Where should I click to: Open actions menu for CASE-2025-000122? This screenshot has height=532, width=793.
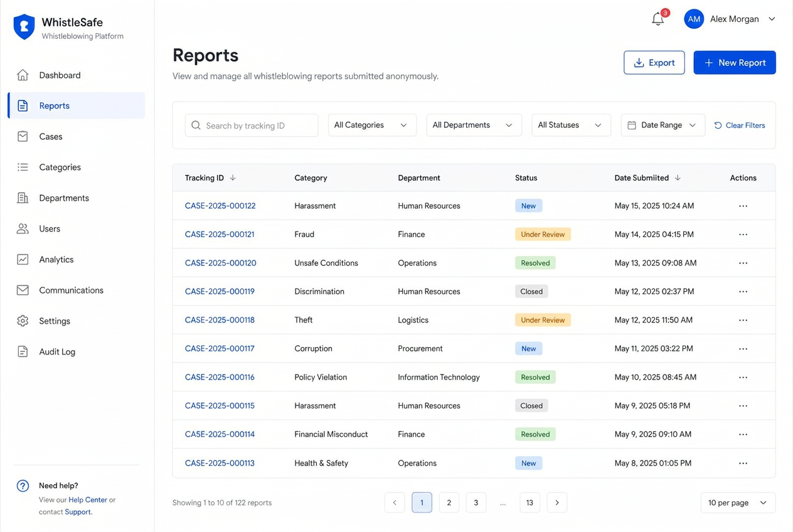743,206
